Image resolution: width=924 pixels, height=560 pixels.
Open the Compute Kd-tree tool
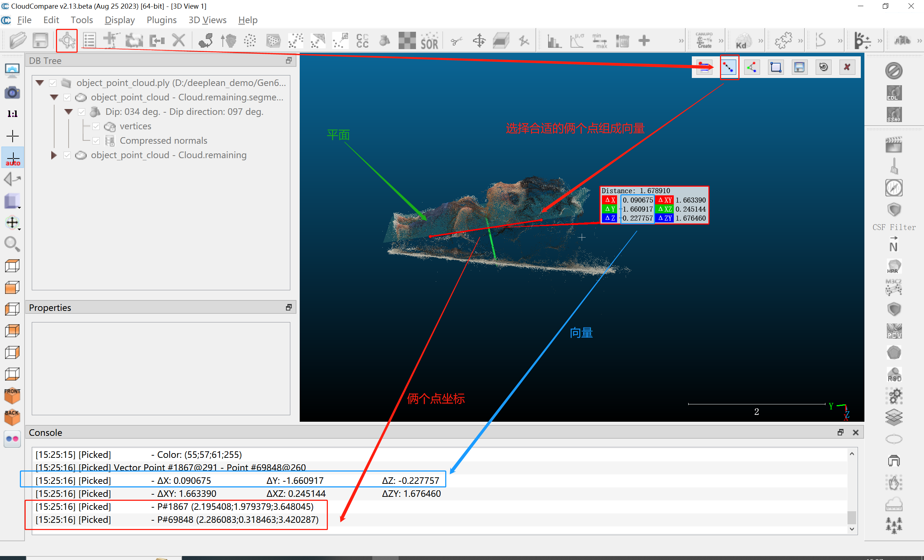click(x=743, y=40)
